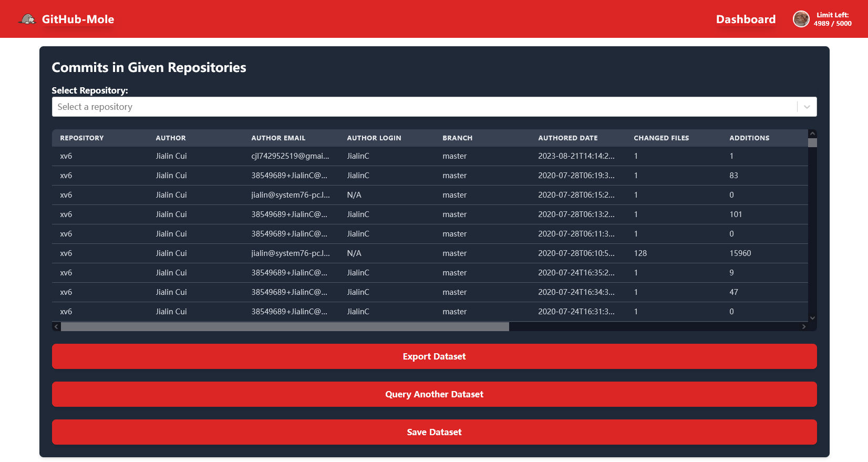Image resolution: width=868 pixels, height=462 pixels.
Task: Click the GitHub-Mole mole logo icon
Action: click(27, 19)
